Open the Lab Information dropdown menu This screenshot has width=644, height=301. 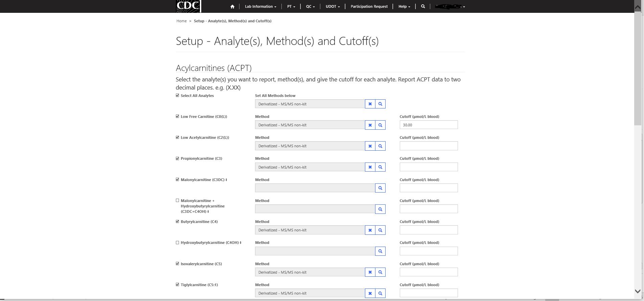coord(260,6)
